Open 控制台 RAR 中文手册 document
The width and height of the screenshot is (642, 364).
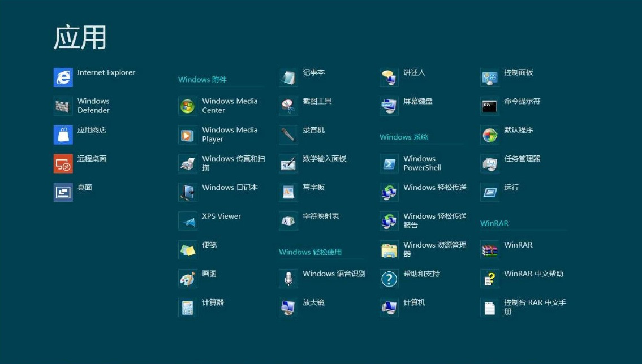[490, 307]
